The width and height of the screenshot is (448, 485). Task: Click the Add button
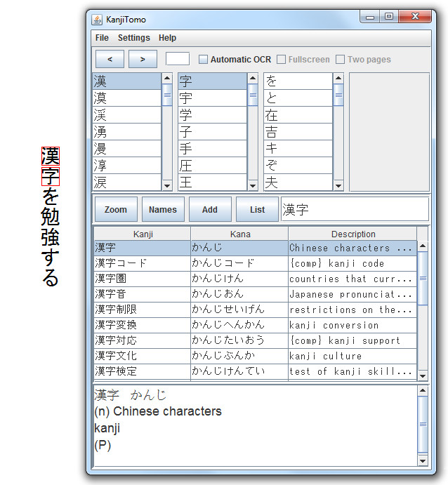click(210, 209)
